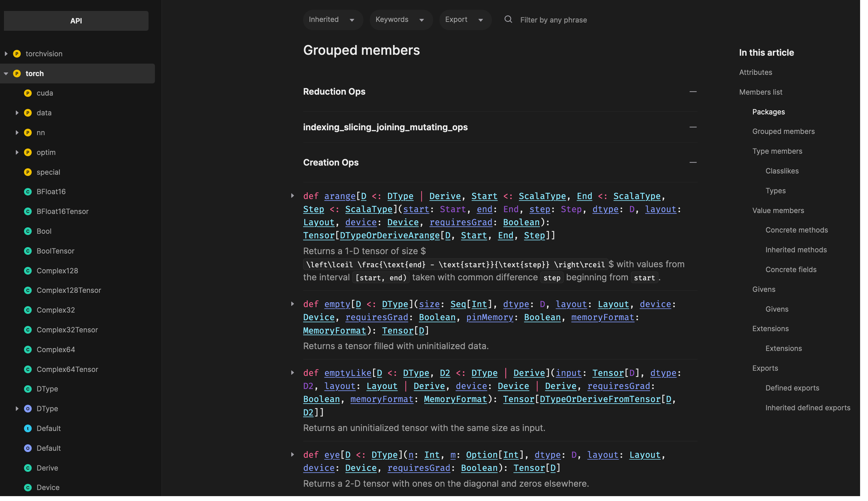This screenshot has height=501, width=868.
Task: Click the type icon beside Default
Action: pyautogui.click(x=28, y=428)
